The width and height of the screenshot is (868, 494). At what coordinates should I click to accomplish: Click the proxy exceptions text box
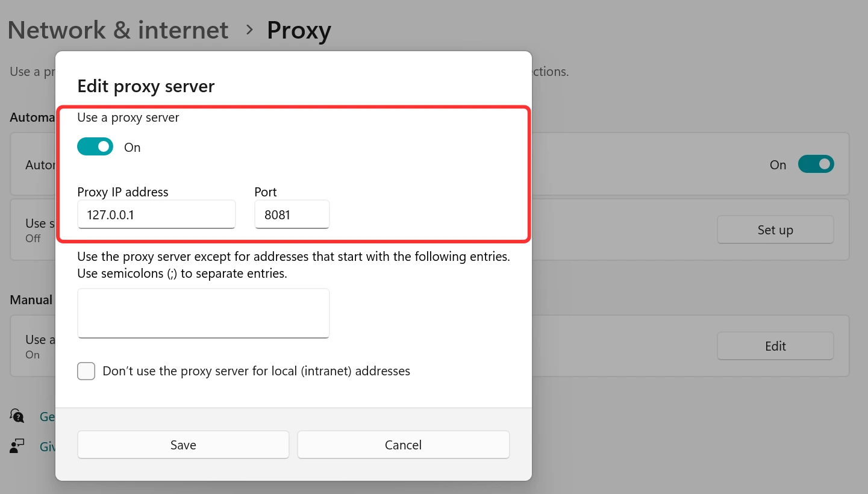pyautogui.click(x=203, y=313)
